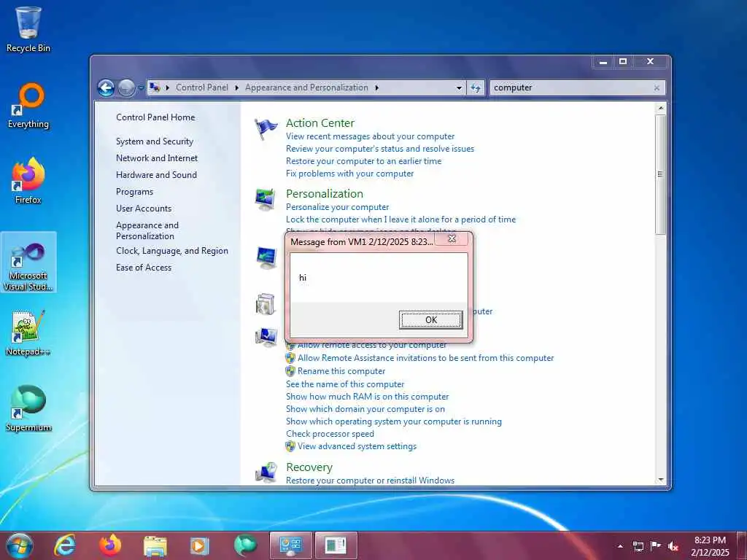Click the scrollbar down arrow in Control Panel
The width and height of the screenshot is (747, 560).
coord(661,480)
